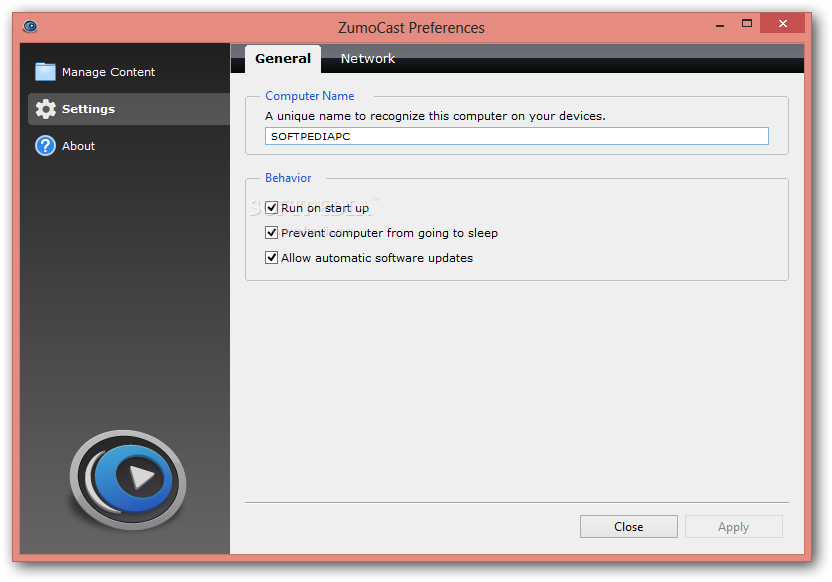Viewport: 832px width, 582px height.
Task: Click the Manage Content folder icon
Action: click(45, 72)
